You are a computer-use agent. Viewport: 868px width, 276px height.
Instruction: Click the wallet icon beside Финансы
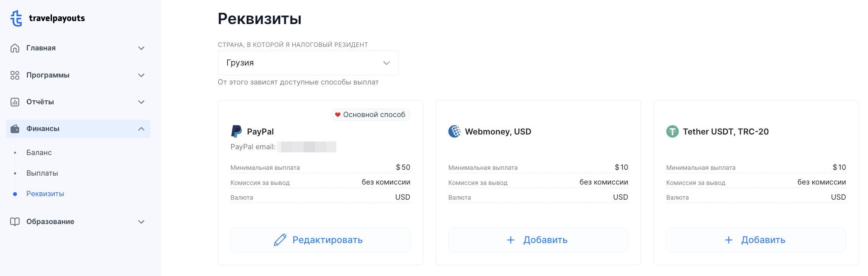[x=15, y=129]
